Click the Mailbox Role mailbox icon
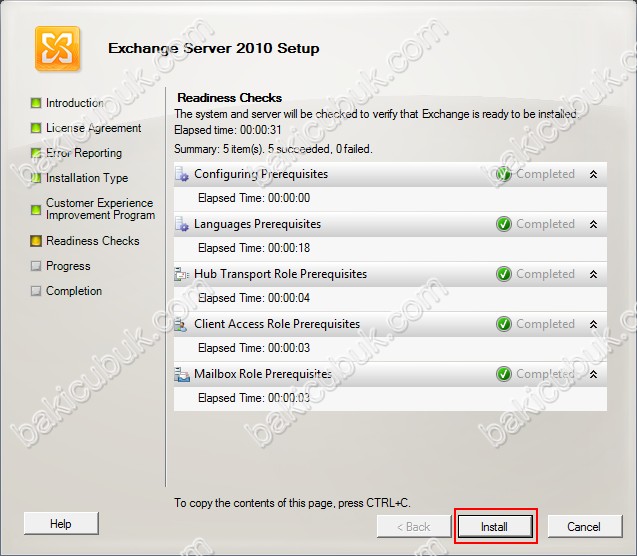Screen dimensions: 637x556 point(182,374)
